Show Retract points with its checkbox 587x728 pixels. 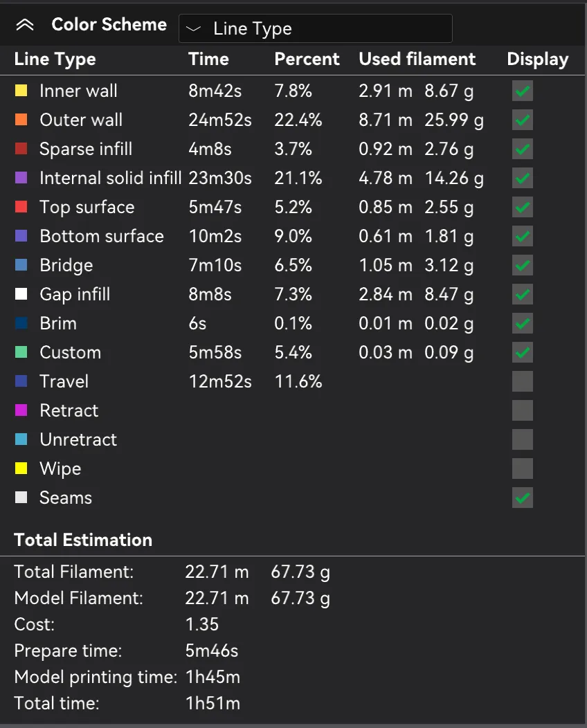tap(523, 410)
